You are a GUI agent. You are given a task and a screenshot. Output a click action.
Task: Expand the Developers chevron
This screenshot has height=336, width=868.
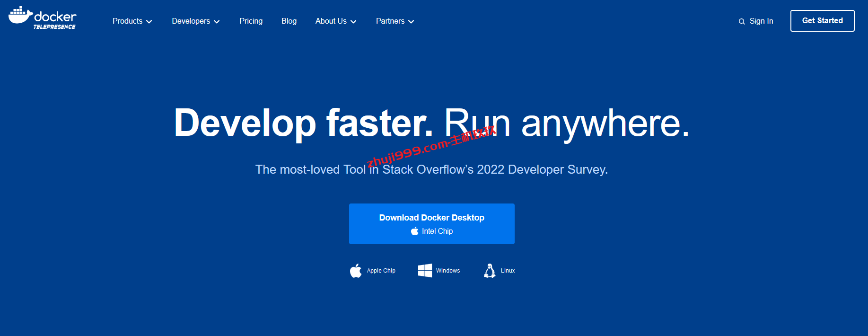[217, 22]
